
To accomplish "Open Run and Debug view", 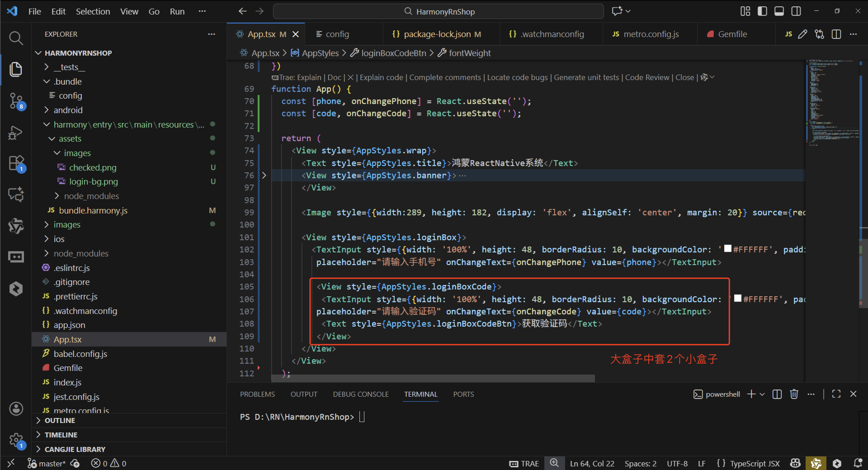I will [16, 132].
